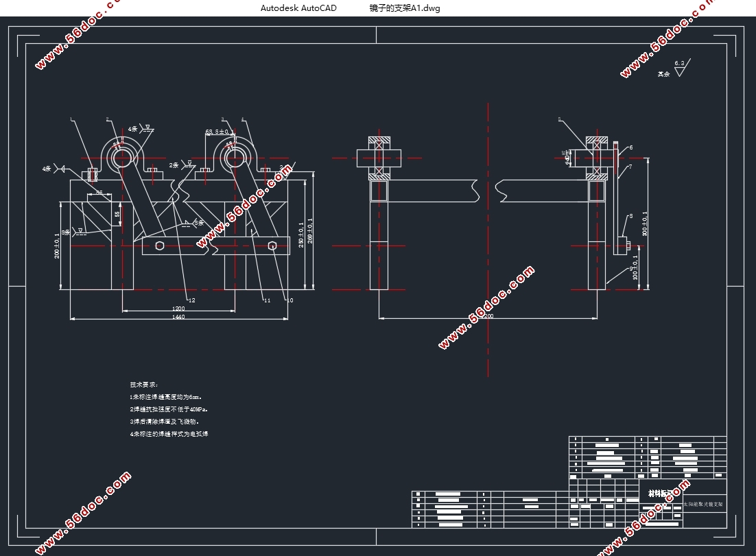The image size is (756, 556).
Task: Select the right hex bolt on crossbar
Action: [272, 245]
